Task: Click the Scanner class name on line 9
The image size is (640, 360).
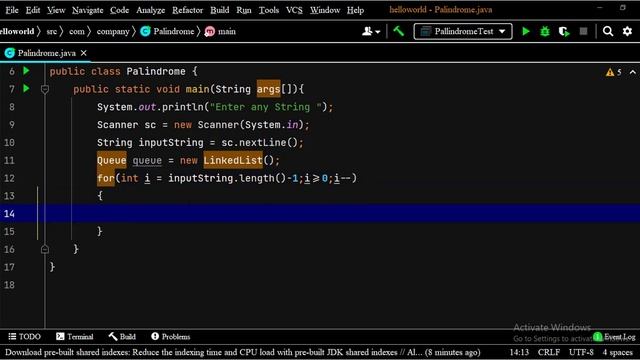Action: tap(117, 124)
